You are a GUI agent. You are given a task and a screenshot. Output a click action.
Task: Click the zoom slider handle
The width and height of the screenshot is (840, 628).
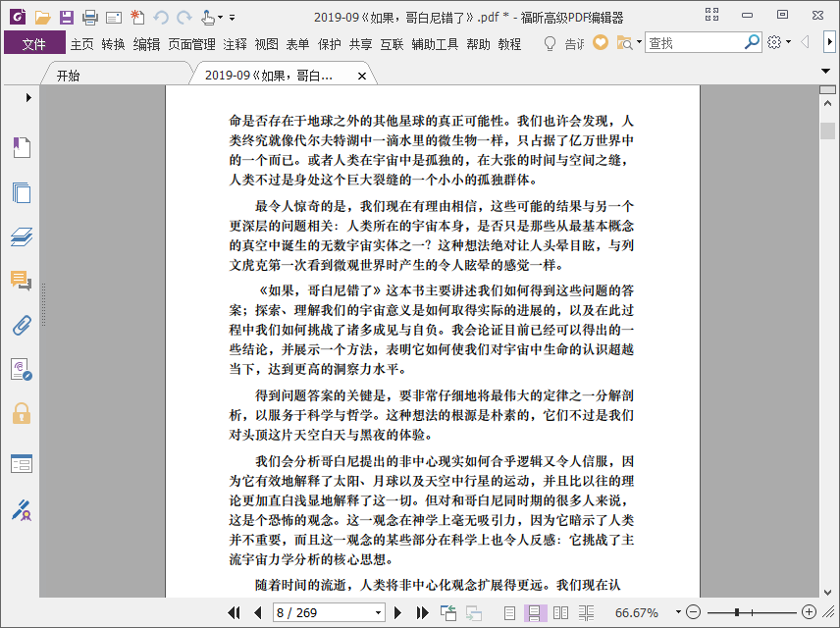tap(737, 612)
